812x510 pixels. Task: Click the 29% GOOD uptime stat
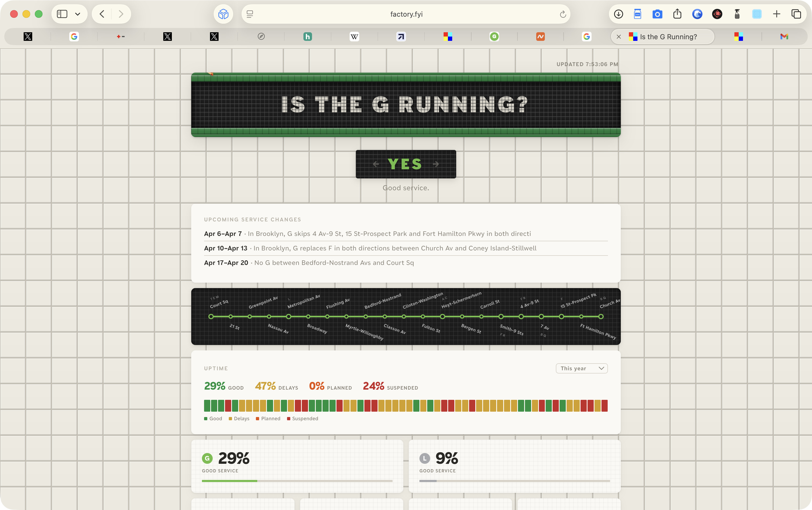pos(224,386)
